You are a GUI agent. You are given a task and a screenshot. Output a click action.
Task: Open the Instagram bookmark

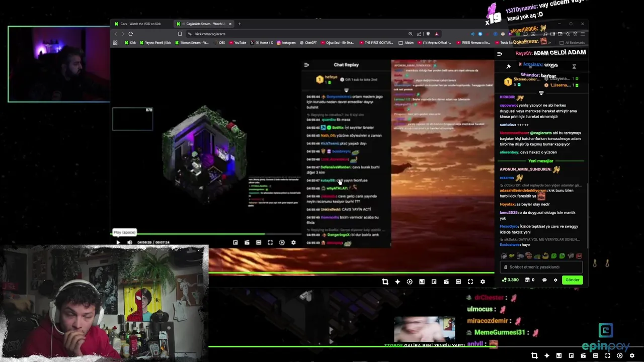click(x=286, y=43)
